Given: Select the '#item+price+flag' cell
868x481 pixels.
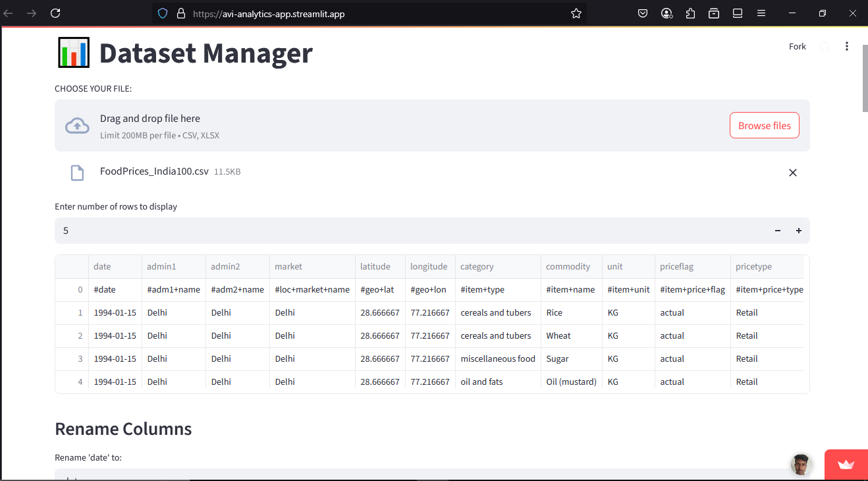Looking at the screenshot, I should tap(693, 289).
